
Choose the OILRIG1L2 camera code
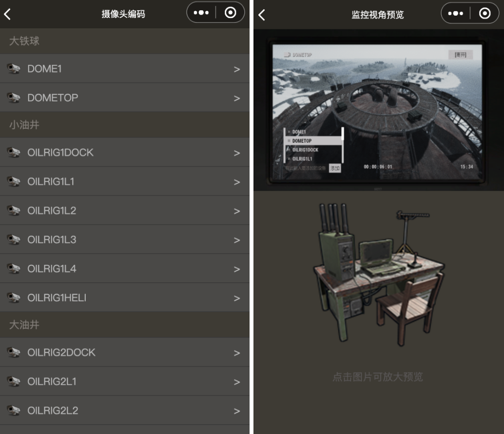click(125, 211)
